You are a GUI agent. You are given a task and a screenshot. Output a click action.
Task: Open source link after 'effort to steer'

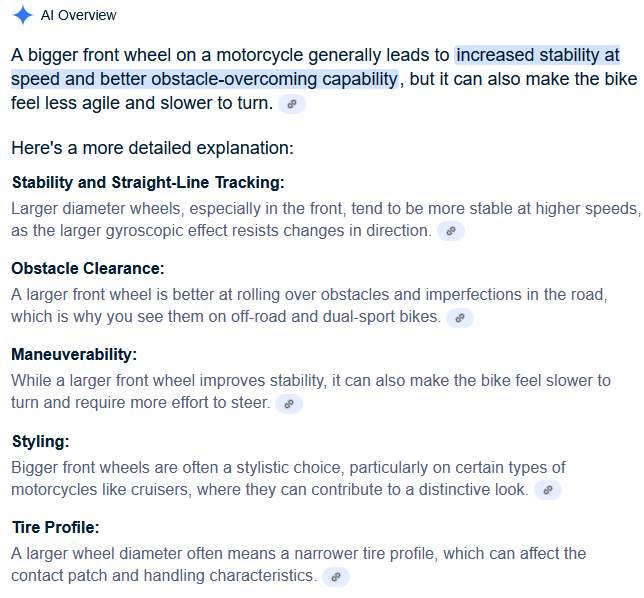pyautogui.click(x=288, y=404)
